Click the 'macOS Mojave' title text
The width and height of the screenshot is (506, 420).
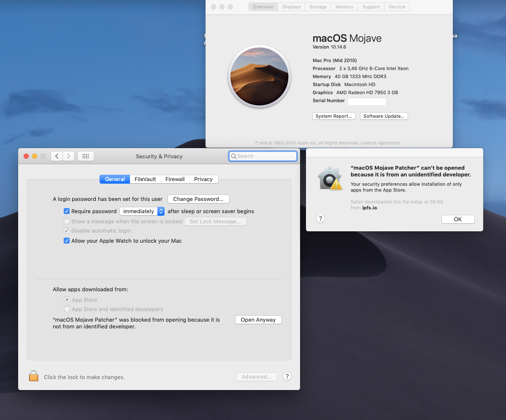click(x=347, y=38)
